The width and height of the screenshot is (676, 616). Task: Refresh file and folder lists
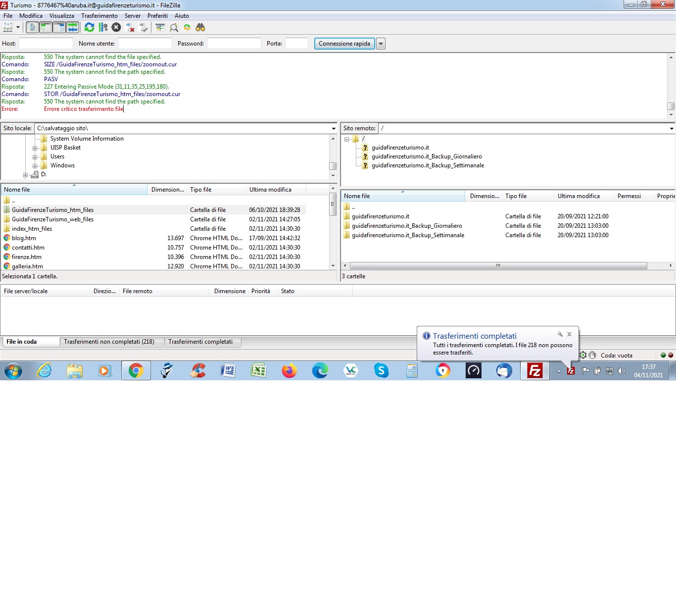(89, 27)
